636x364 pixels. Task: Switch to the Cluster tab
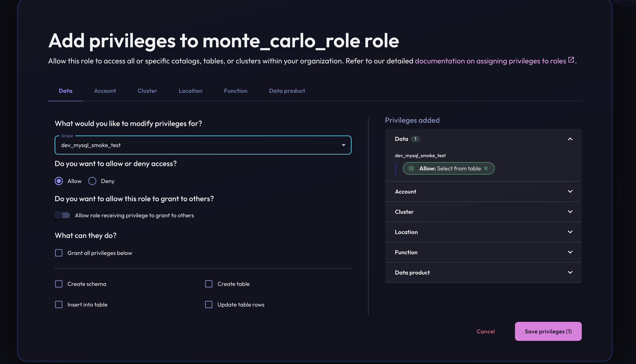coord(147,91)
